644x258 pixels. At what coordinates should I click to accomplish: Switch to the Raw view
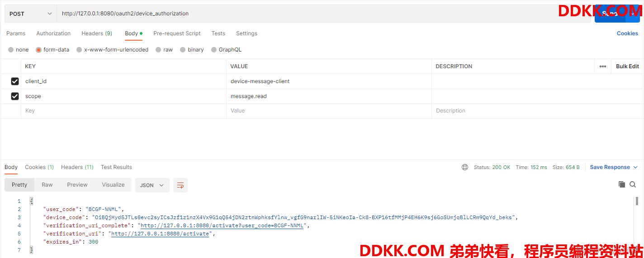[x=47, y=185]
